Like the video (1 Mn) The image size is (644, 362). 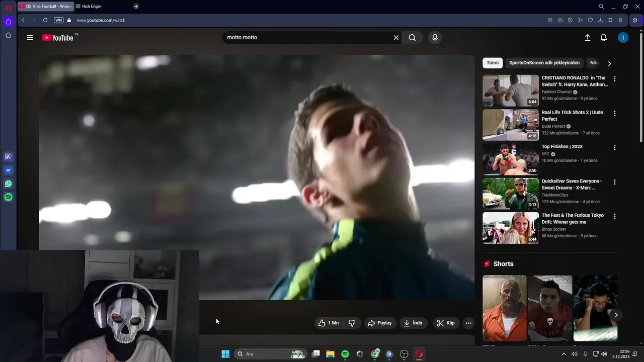click(329, 323)
